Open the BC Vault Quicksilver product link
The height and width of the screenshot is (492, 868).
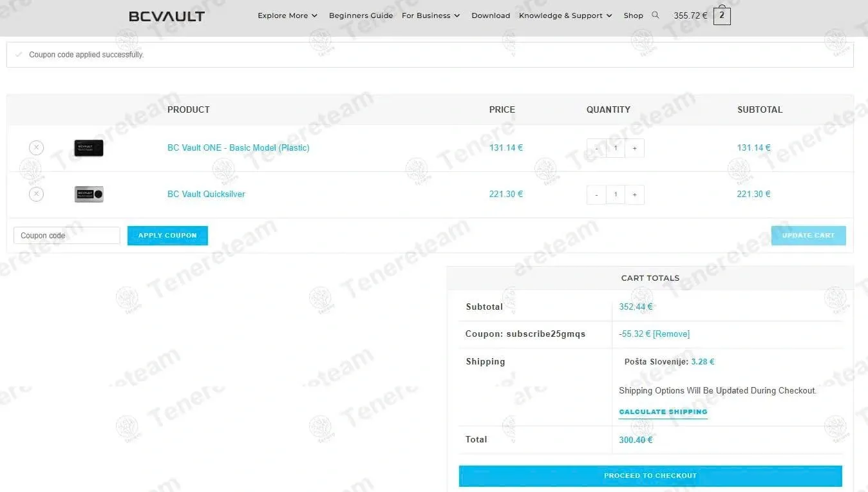(206, 194)
